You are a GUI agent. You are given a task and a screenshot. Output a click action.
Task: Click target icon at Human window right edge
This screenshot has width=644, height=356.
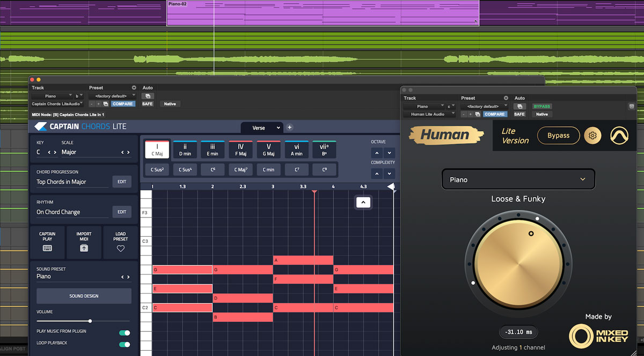click(x=632, y=106)
